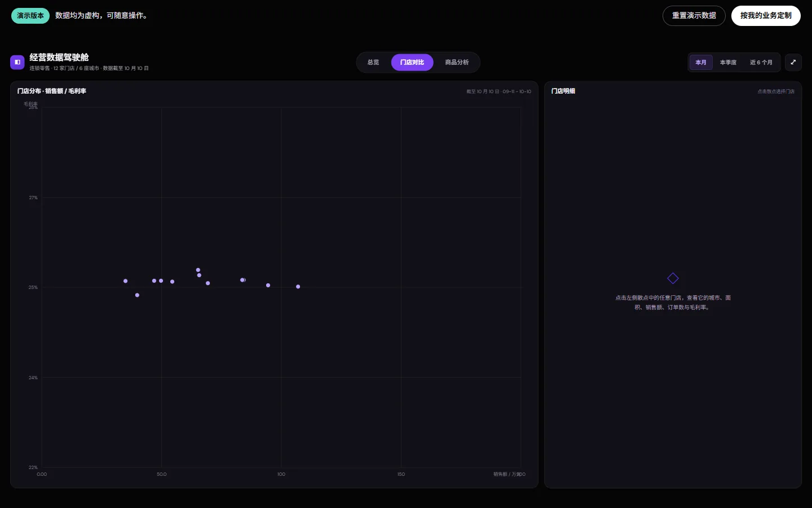Screen dimensions: 812x508
Task: Click the 50.0 x-axis label
Action: 162,474
